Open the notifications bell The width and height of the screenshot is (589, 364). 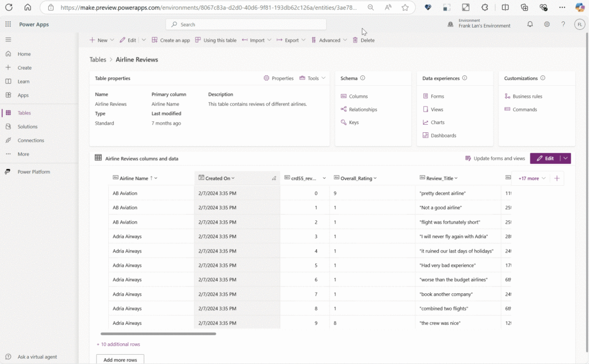click(530, 24)
